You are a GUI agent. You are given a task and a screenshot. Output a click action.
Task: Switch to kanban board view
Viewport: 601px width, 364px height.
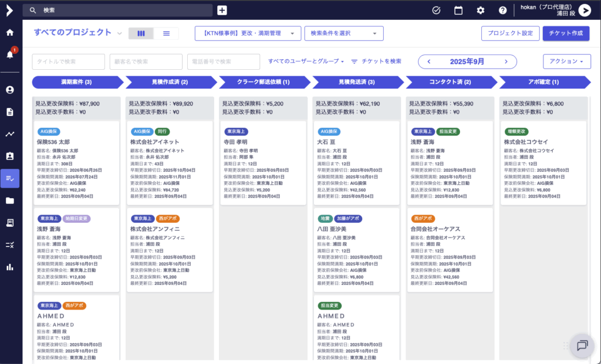[x=141, y=33]
